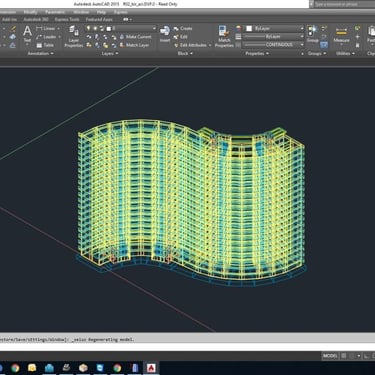Click the search keyword input field
This screenshot has height=375, width=375.
tap(344, 4)
